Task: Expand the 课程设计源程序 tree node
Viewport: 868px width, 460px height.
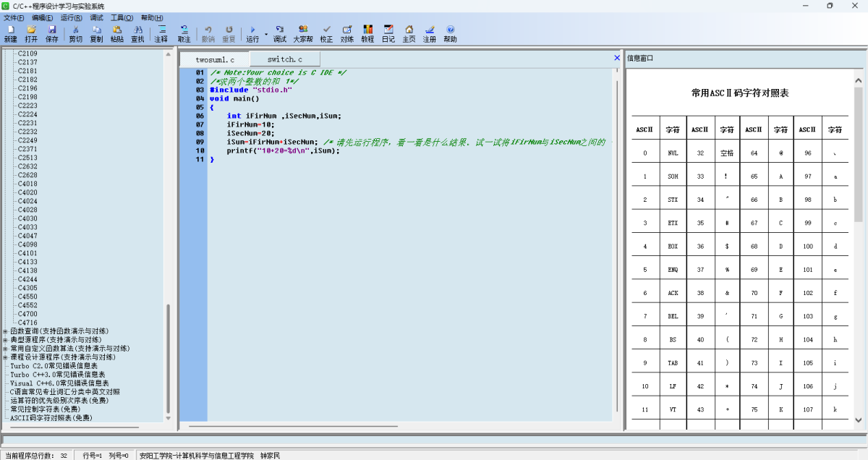Action: 6,357
